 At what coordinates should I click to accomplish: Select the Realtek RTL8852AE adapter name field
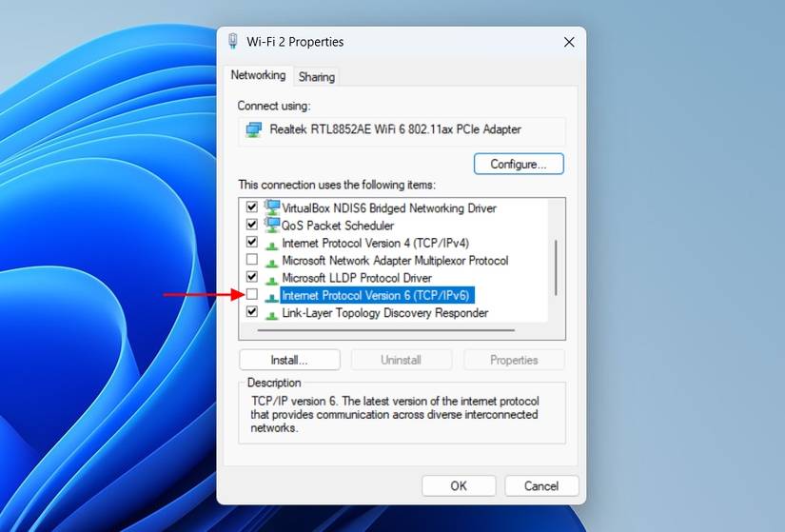(402, 129)
